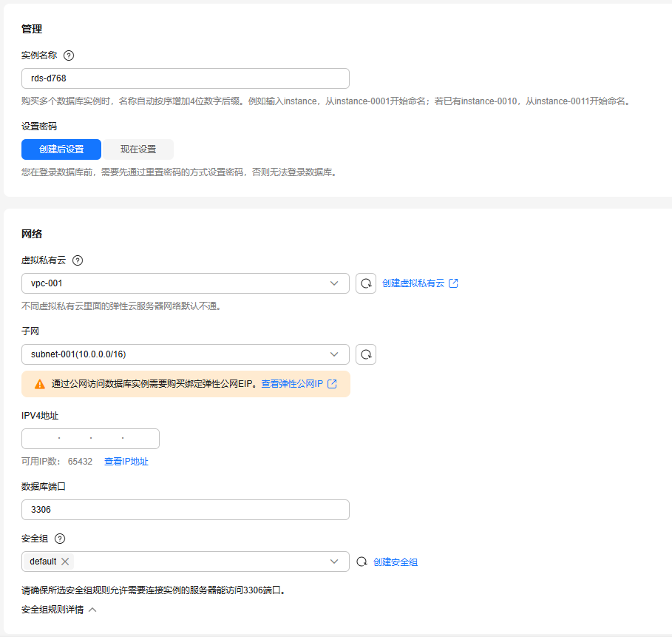Click the 数据库端口 3306 input field
672x637 pixels.
(185, 510)
